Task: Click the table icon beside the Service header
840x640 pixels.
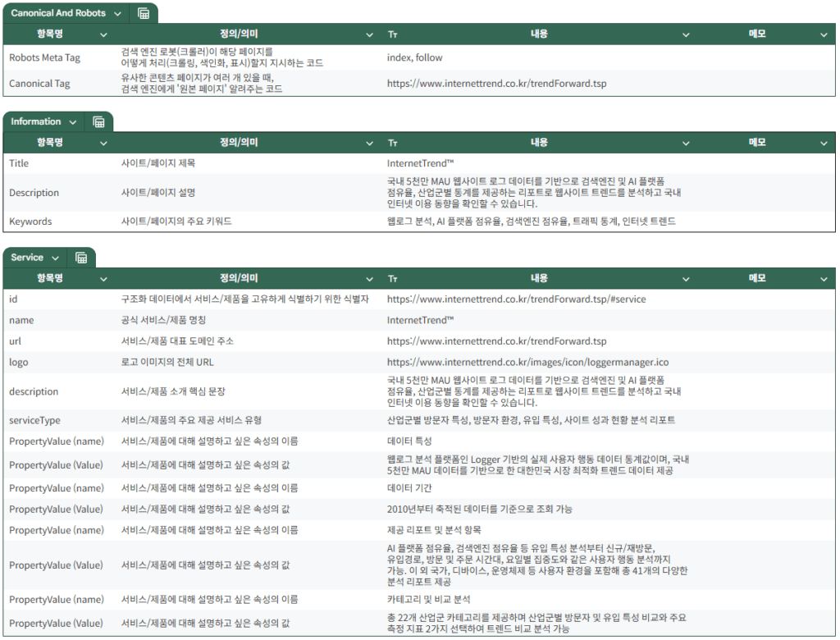Action: (81, 257)
